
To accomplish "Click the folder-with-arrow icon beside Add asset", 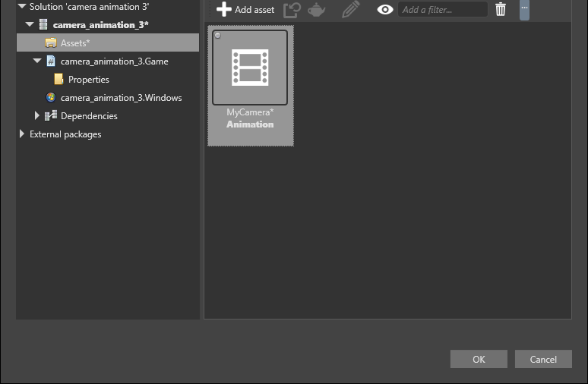I will coord(292,10).
